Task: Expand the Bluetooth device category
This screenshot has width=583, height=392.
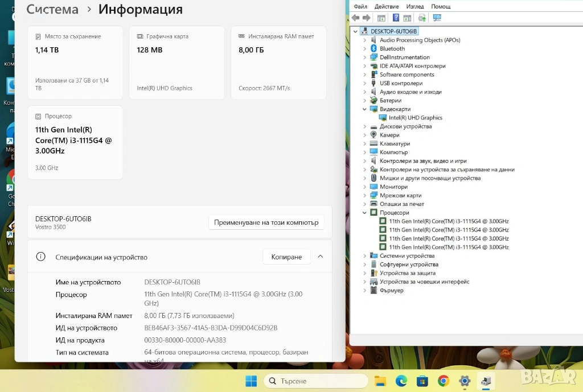Action: click(x=365, y=49)
